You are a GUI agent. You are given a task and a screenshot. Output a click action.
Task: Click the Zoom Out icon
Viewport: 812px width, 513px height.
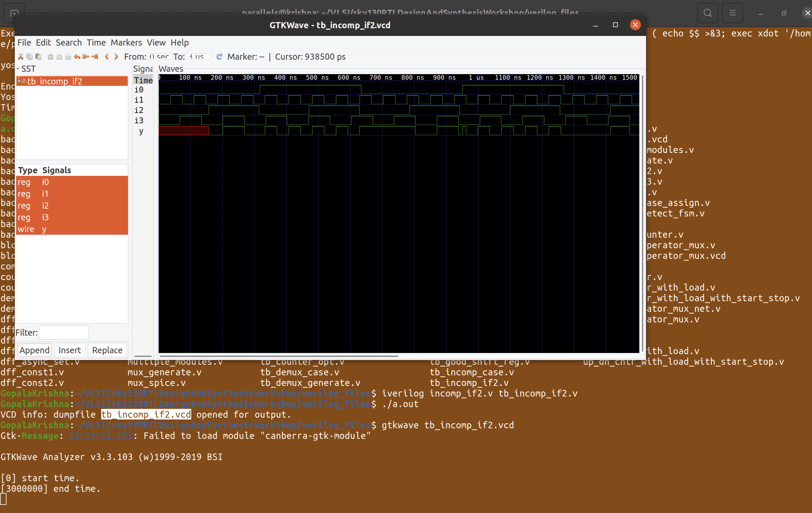(x=69, y=57)
